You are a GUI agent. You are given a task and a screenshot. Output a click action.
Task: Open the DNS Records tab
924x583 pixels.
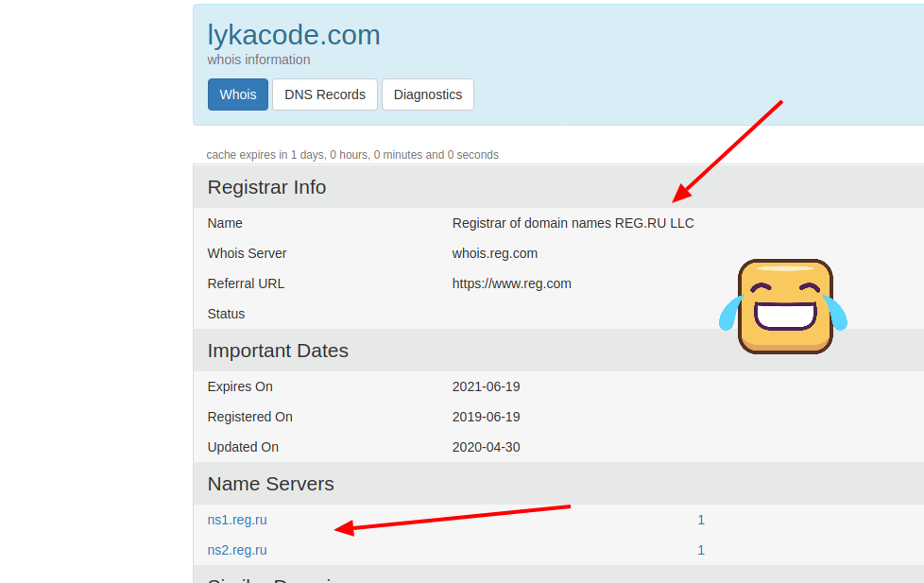[x=325, y=94]
